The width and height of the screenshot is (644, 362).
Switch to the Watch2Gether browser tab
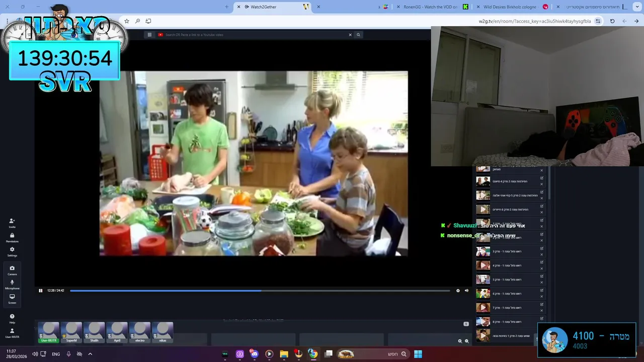click(x=273, y=7)
